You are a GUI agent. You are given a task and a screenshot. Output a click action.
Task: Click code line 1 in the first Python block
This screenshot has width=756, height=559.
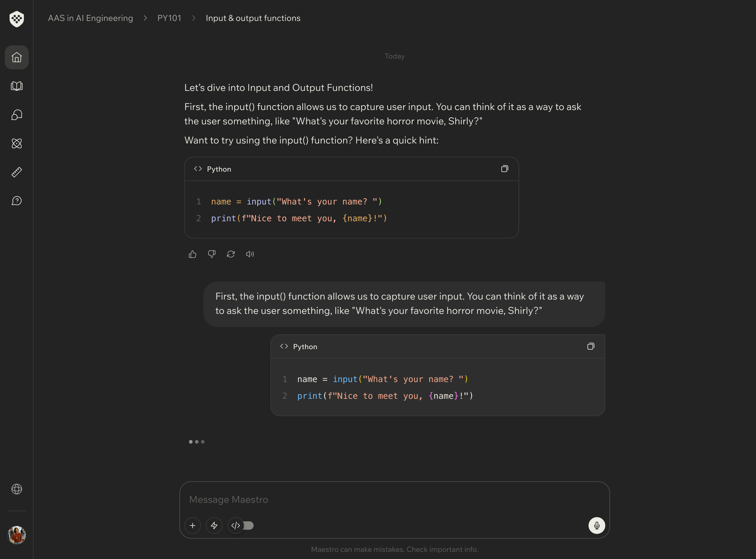[297, 202]
